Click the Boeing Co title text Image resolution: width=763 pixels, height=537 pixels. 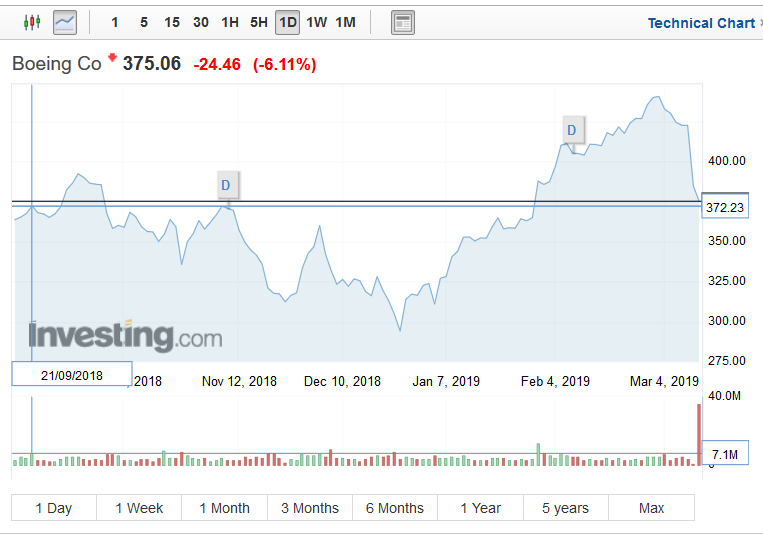56,64
